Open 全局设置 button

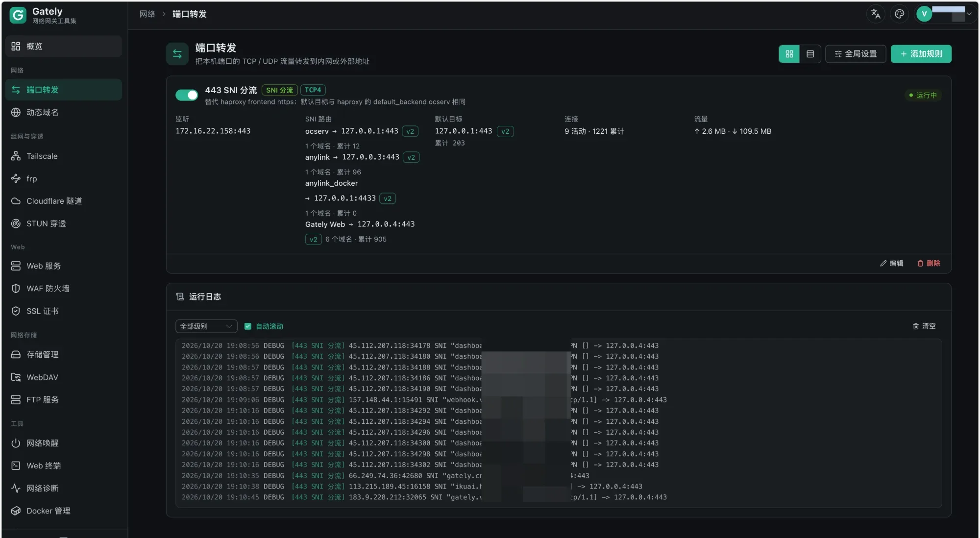[856, 54]
